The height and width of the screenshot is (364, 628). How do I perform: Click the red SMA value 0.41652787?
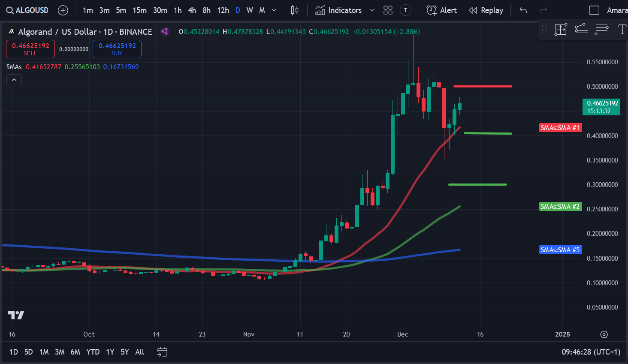pos(44,67)
